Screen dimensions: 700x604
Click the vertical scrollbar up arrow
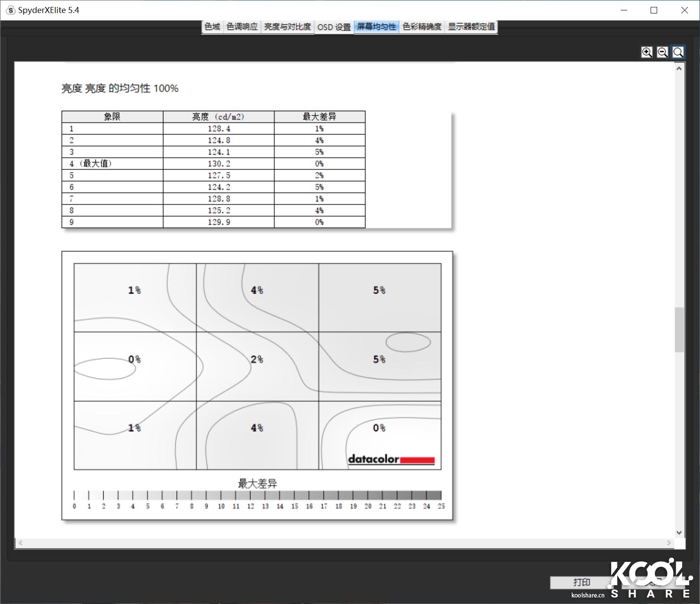[679, 68]
